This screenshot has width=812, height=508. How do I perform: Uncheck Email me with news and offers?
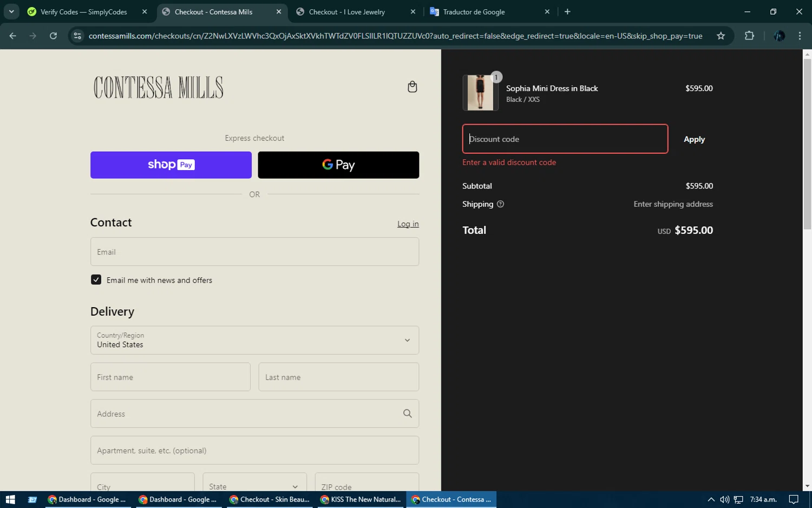[x=96, y=279]
